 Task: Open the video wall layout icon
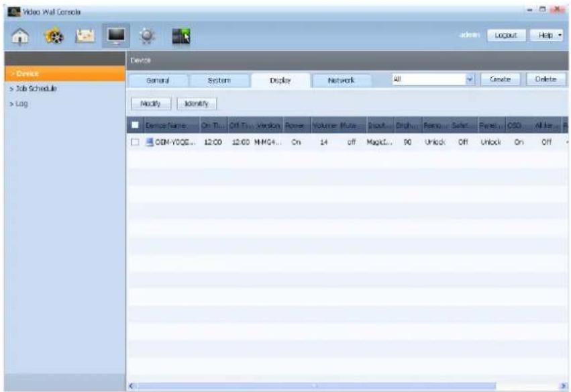click(181, 36)
